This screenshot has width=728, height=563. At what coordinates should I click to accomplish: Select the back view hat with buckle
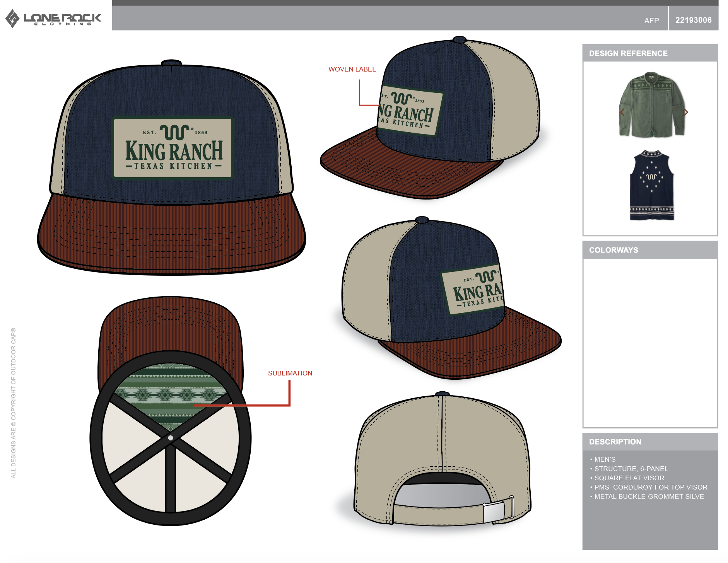(x=442, y=459)
